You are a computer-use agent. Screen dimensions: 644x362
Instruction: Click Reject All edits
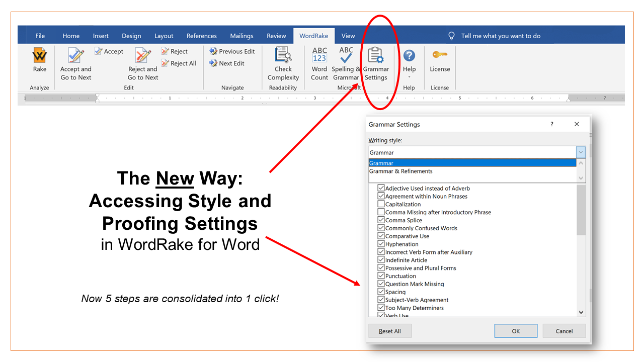pos(179,63)
